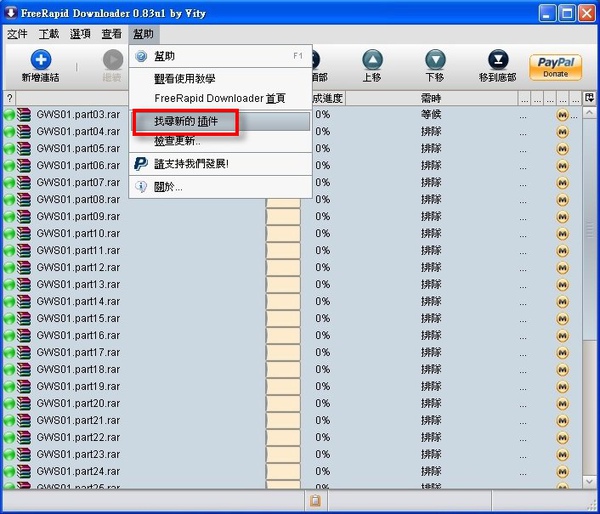Choose 觀看使用教學 from Help menu
This screenshot has width=600, height=514.
pyautogui.click(x=220, y=79)
